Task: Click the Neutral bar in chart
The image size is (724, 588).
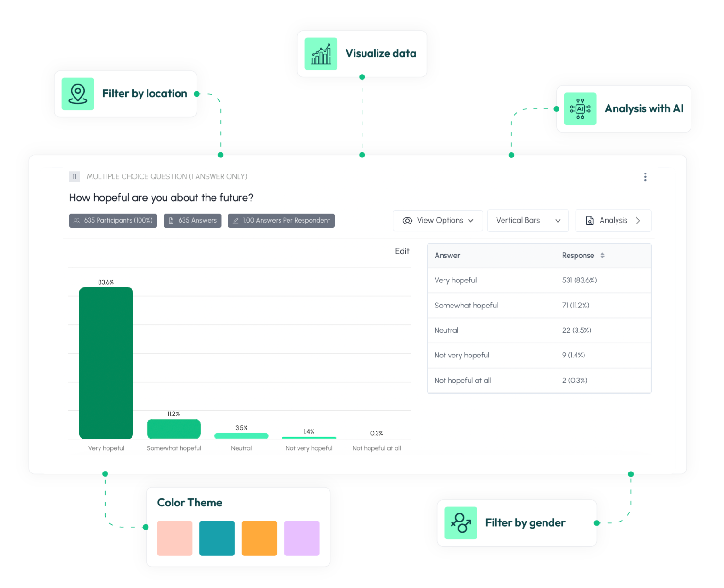Action: (241, 436)
